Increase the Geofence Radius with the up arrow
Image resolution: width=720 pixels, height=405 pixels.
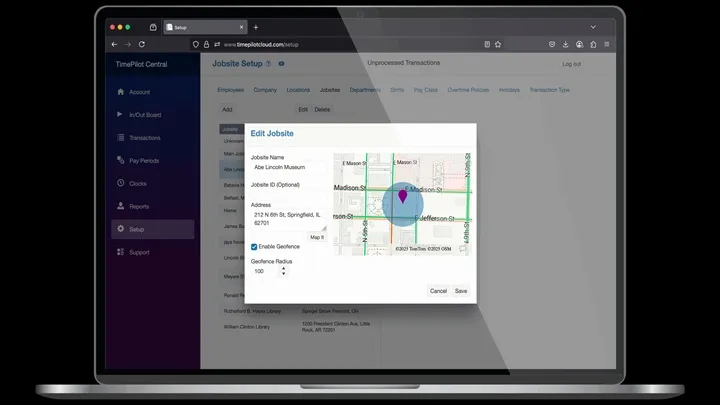point(283,268)
